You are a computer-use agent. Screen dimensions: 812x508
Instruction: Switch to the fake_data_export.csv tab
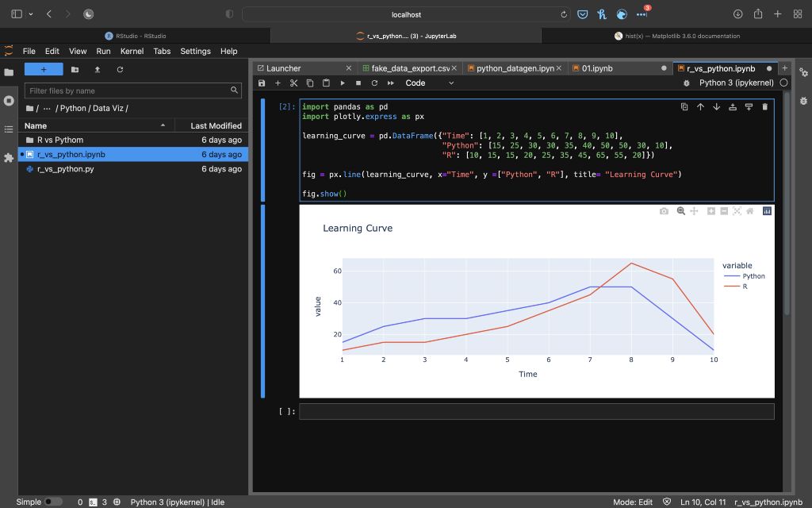pos(410,68)
